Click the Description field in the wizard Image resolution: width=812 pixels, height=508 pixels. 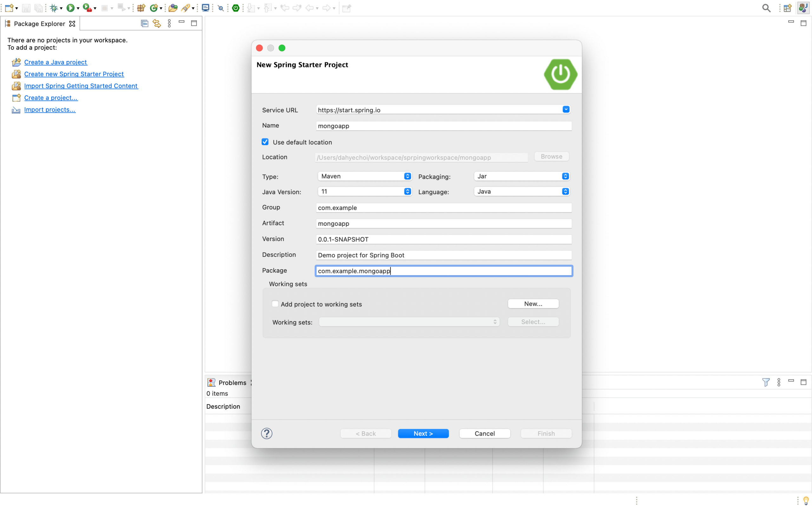[x=443, y=255]
